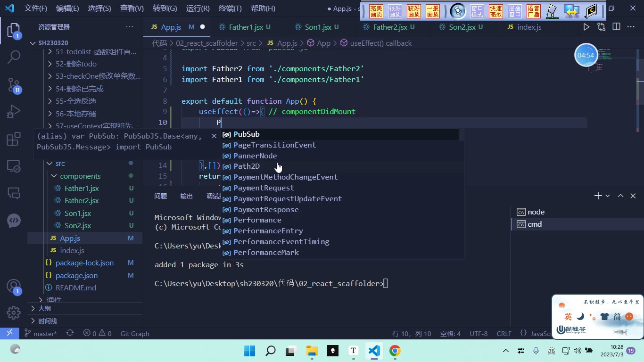The image size is (644, 362).
Task: Open the Search view in activity bar
Action: pos(14,58)
